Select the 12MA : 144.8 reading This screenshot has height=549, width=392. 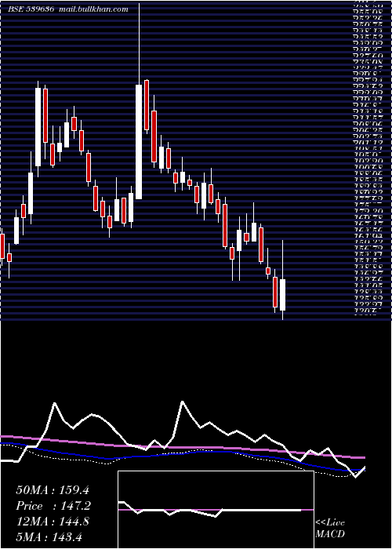point(53,522)
